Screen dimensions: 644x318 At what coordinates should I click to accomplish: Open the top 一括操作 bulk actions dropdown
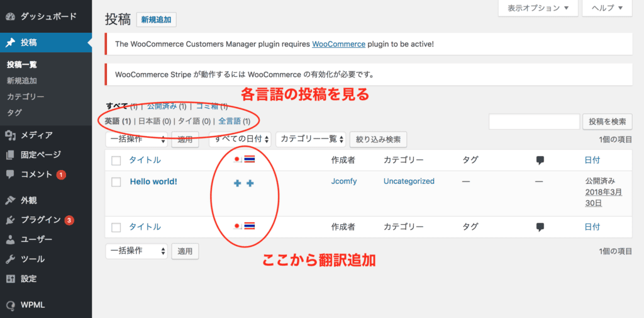[136, 139]
